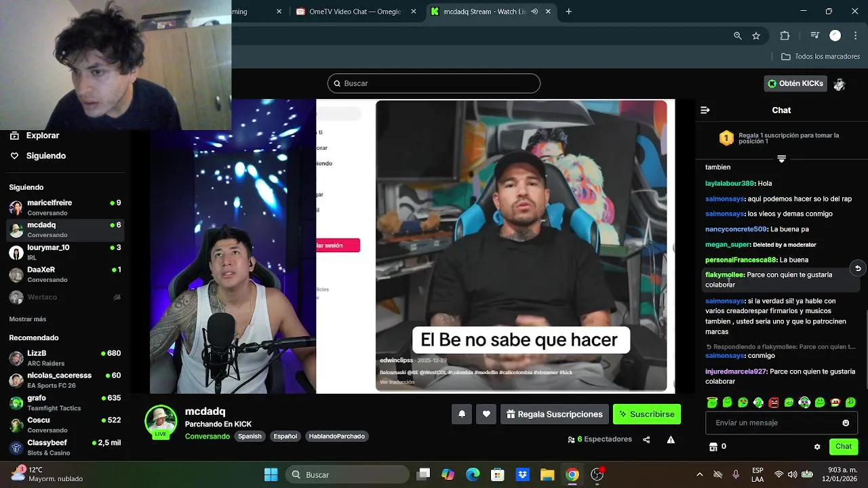Click the Español tag
This screenshot has width=868, height=488.
click(285, 436)
